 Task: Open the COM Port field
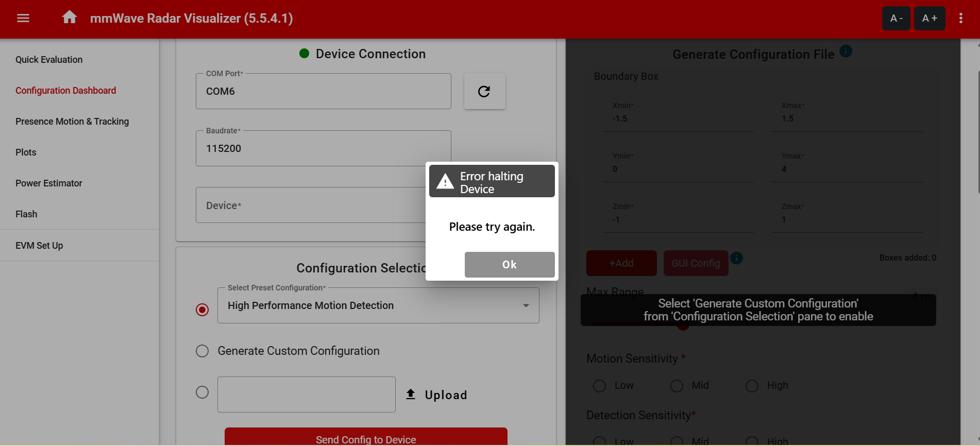[324, 91]
